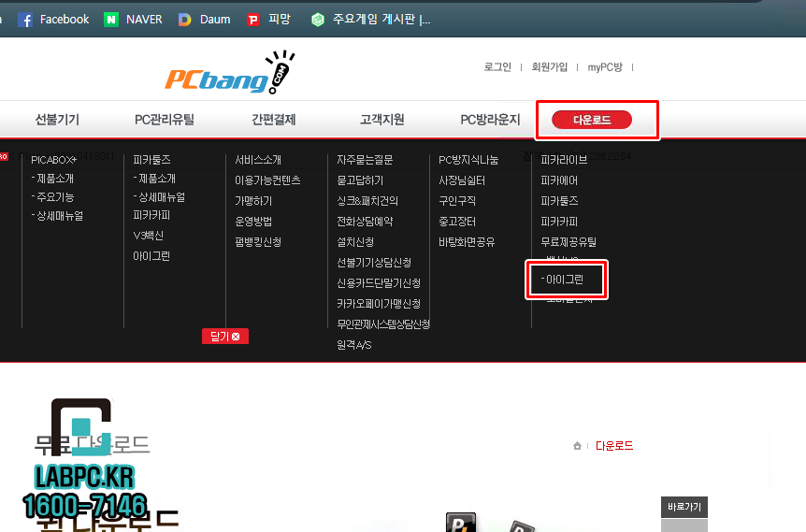This screenshot has width=806, height=532.
Task: Click 신용카드단말기신청 link
Action: [x=379, y=283]
